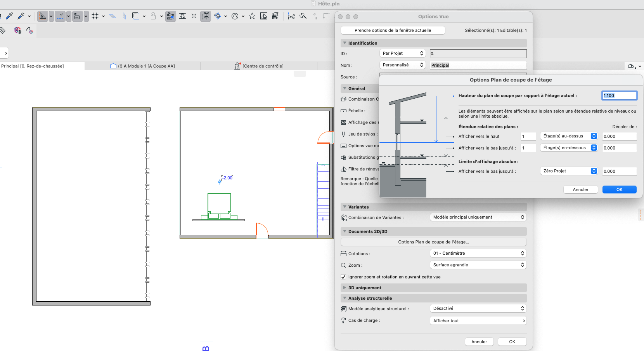Collapse the Analyse structurelle section
This screenshot has height=351, width=644.
(x=345, y=298)
